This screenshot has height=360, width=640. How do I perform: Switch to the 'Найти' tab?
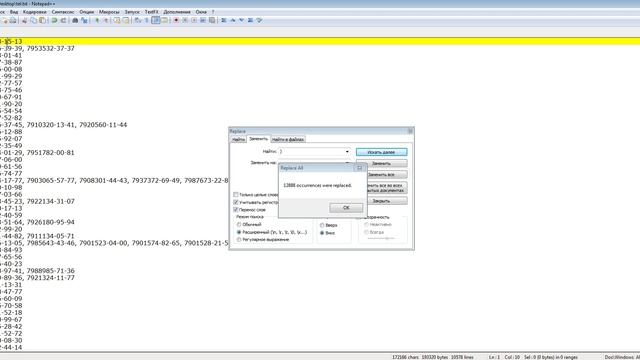[238, 139]
